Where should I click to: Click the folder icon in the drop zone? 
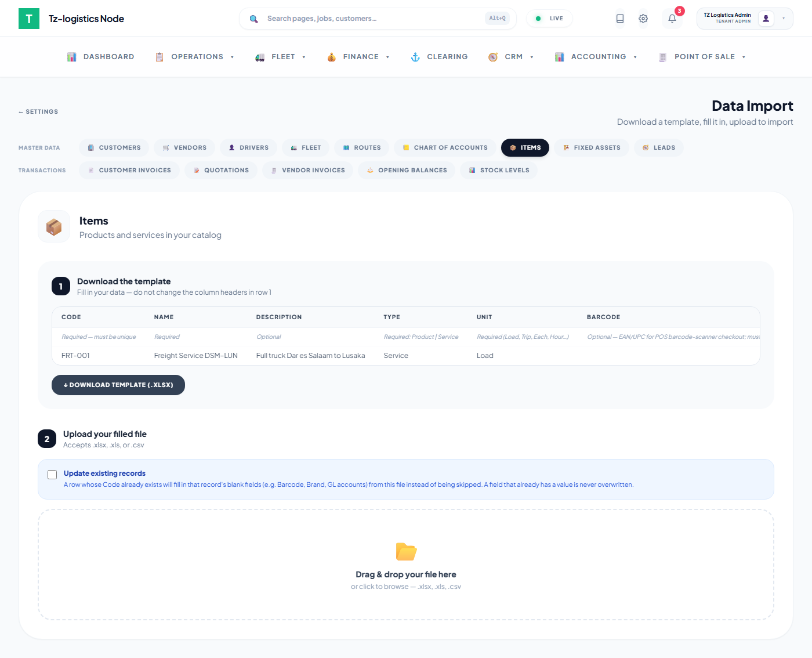[x=406, y=551]
